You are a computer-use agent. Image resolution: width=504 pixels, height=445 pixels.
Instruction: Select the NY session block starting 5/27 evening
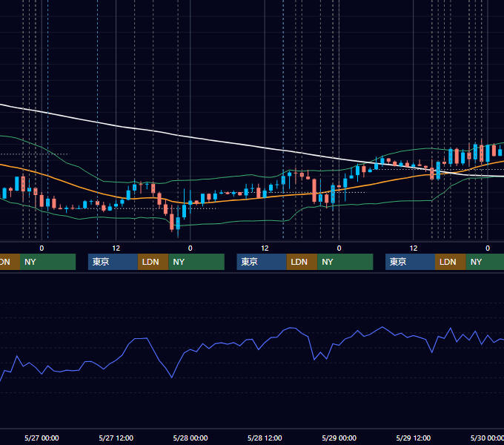tap(196, 262)
